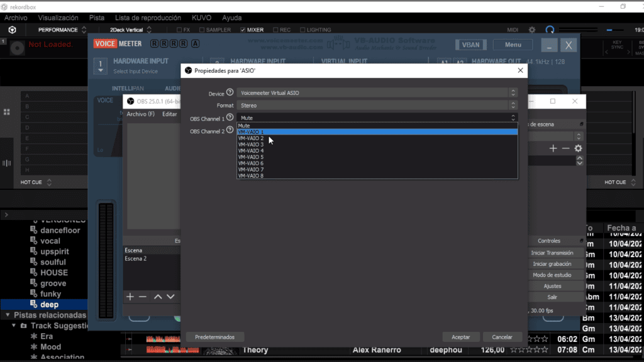This screenshot has height=362, width=644.
Task: Click Salir in OBS controls
Action: click(552, 297)
